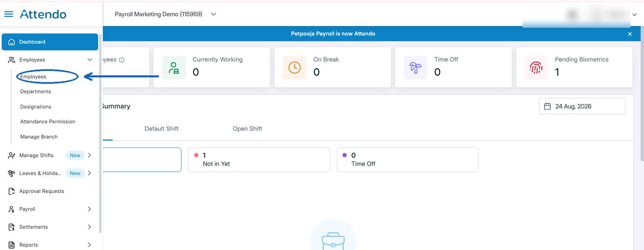The width and height of the screenshot is (644, 250).
Task: Switch to the Open Shift tab
Action: click(248, 129)
